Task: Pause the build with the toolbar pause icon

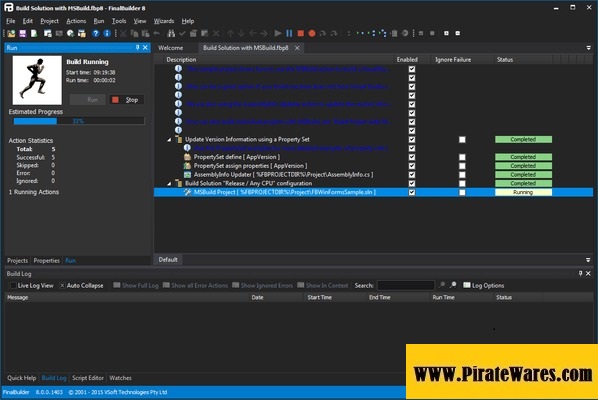Action: pyautogui.click(x=289, y=34)
